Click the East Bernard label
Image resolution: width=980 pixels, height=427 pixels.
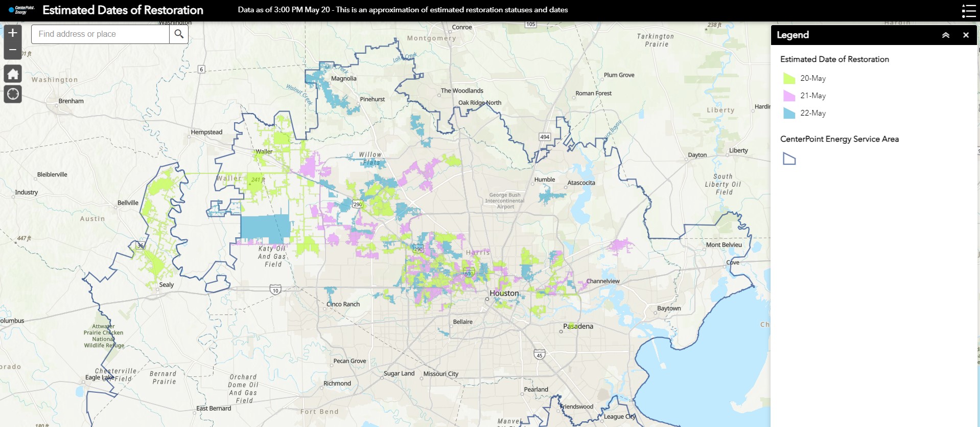click(214, 408)
